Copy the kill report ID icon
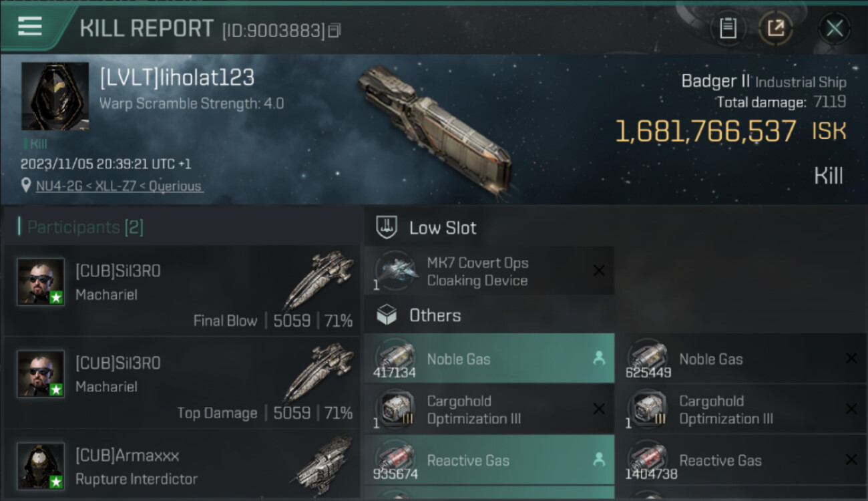This screenshot has height=501, width=868. click(x=335, y=30)
